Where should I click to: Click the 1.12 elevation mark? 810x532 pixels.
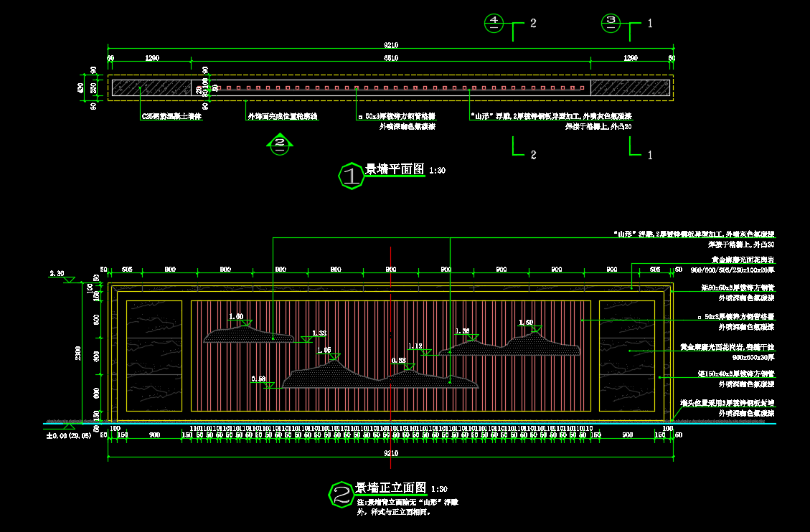pyautogui.click(x=415, y=346)
